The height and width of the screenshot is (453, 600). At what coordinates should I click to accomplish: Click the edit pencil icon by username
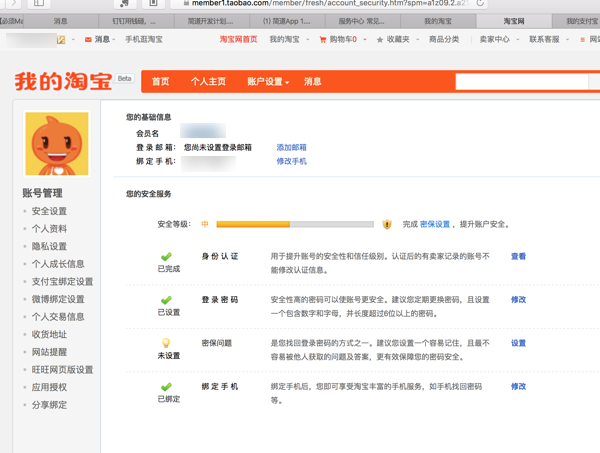point(61,39)
